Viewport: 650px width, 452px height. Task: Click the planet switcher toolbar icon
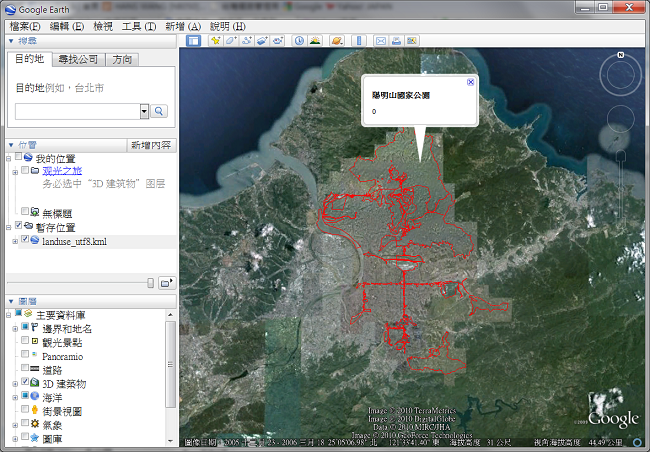[337, 41]
